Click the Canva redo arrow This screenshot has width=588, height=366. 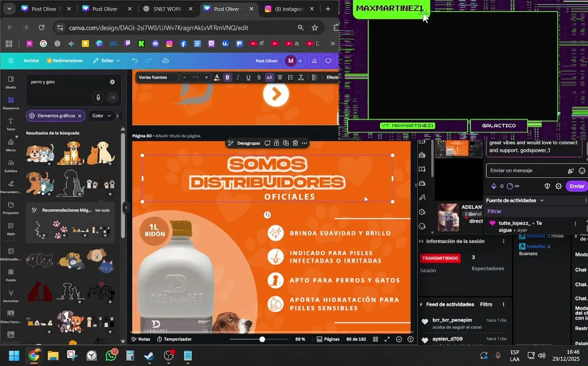[x=148, y=61]
